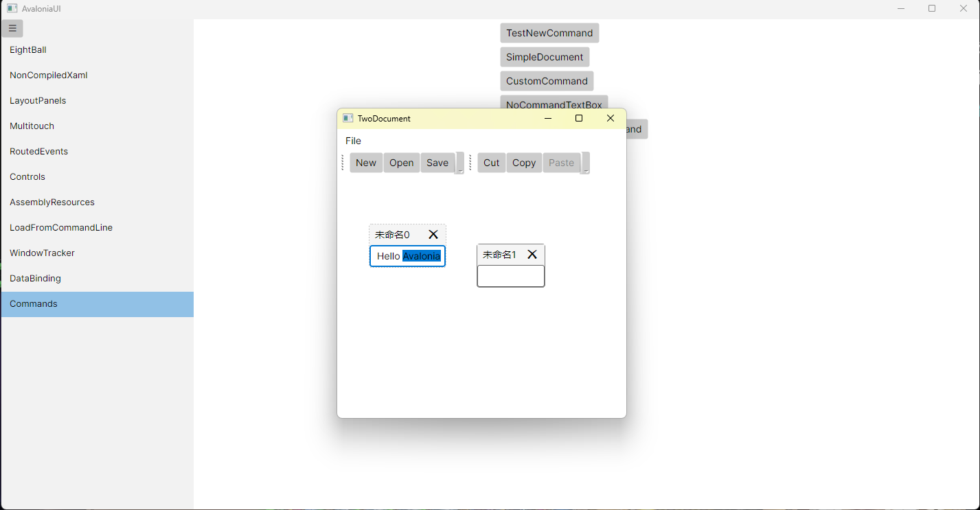Click the AvaloniaUI app icon in title bar
This screenshot has width=980, height=510.
click(12, 9)
